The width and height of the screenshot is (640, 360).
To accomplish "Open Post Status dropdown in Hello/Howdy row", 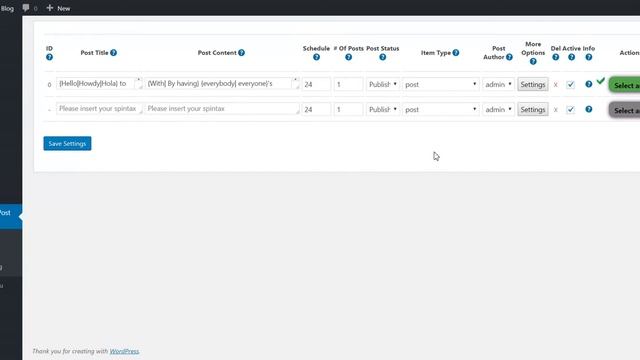I will pyautogui.click(x=383, y=84).
